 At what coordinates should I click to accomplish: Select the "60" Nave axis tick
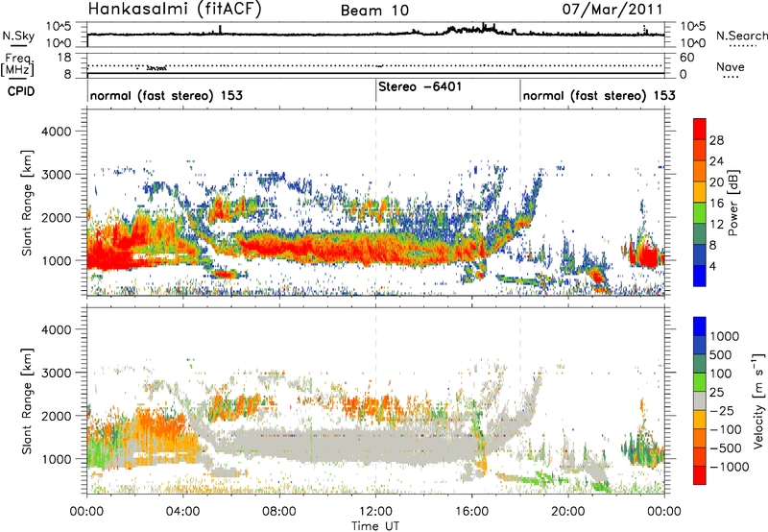[x=687, y=58]
